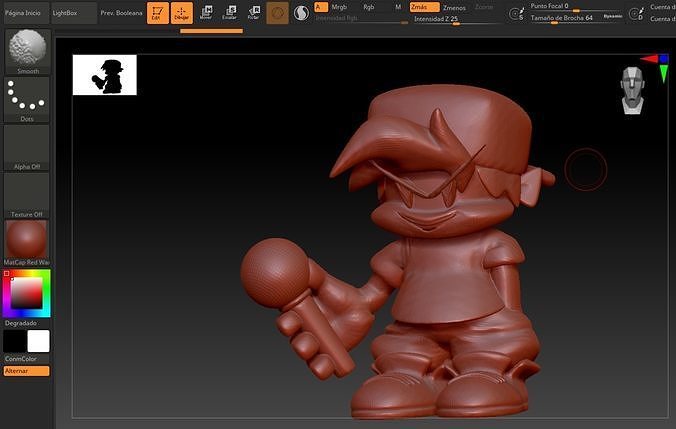
Task: Open the sculptris pro S-sphere icon
Action: (x=301, y=13)
